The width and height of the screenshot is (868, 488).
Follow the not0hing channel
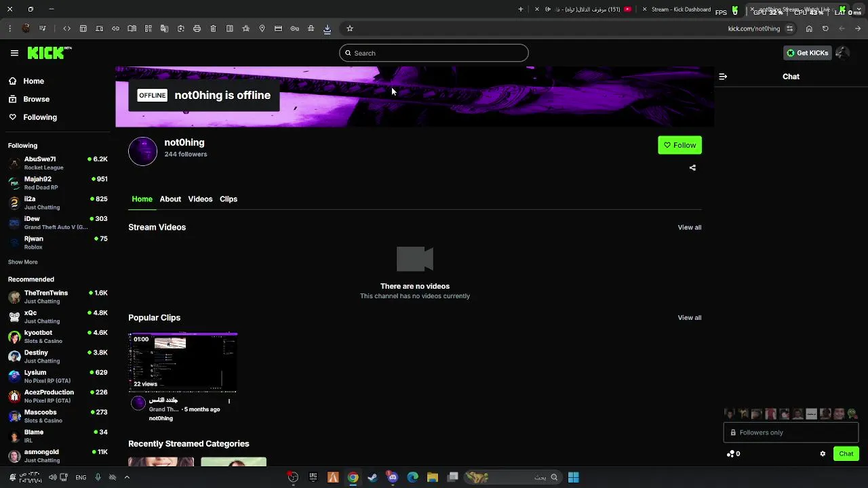click(x=679, y=145)
